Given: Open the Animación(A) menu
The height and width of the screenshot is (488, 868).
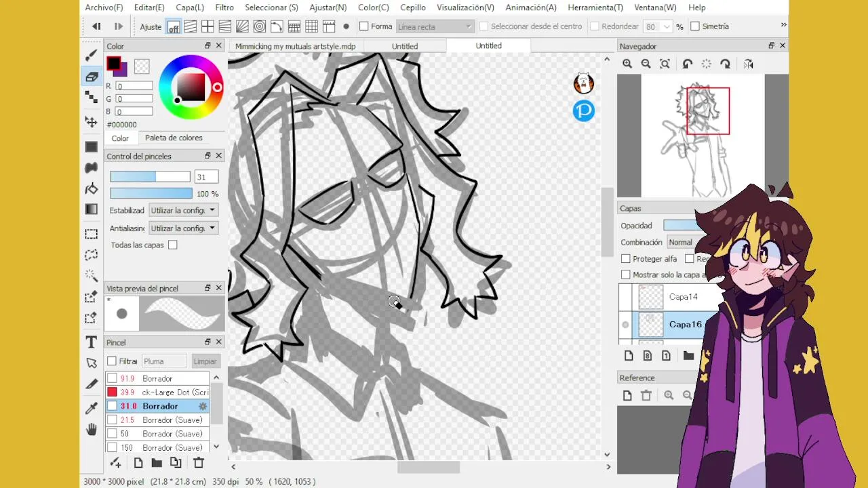Looking at the screenshot, I should pyautogui.click(x=531, y=7).
